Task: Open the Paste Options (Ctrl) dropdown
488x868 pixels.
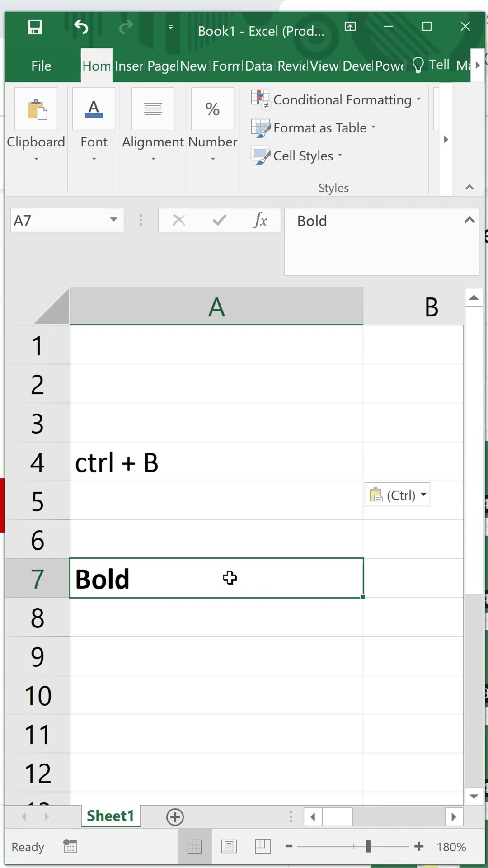Action: 397,495
